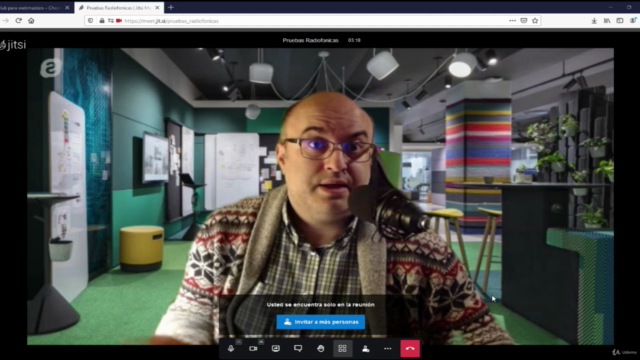
Task: Start screen sharing from the toolbar
Action: (276, 349)
